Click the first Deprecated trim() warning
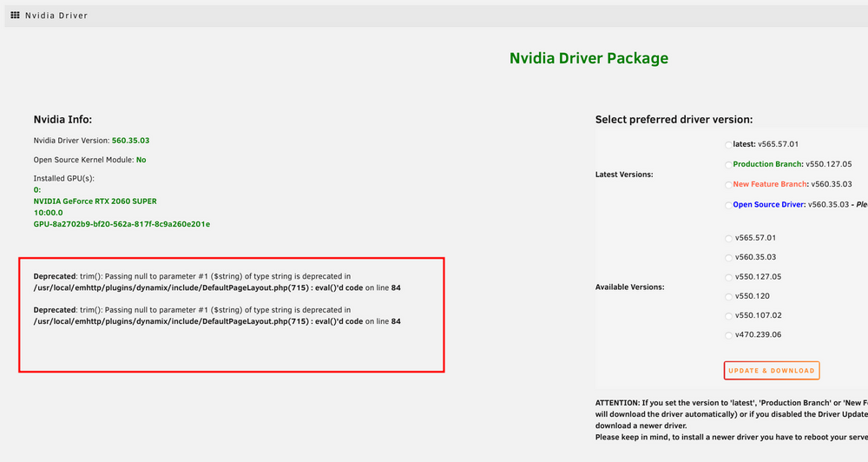Viewport: 868px width, 462px height. (217, 282)
